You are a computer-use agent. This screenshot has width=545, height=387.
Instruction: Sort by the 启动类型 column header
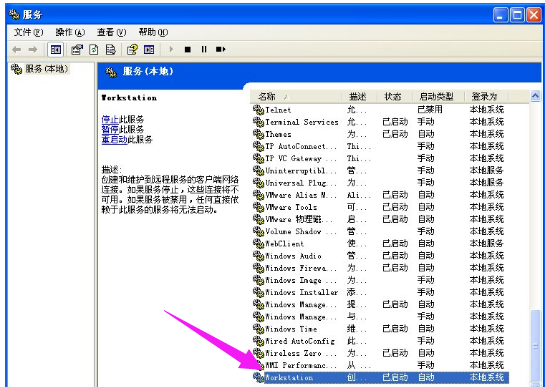(438, 96)
